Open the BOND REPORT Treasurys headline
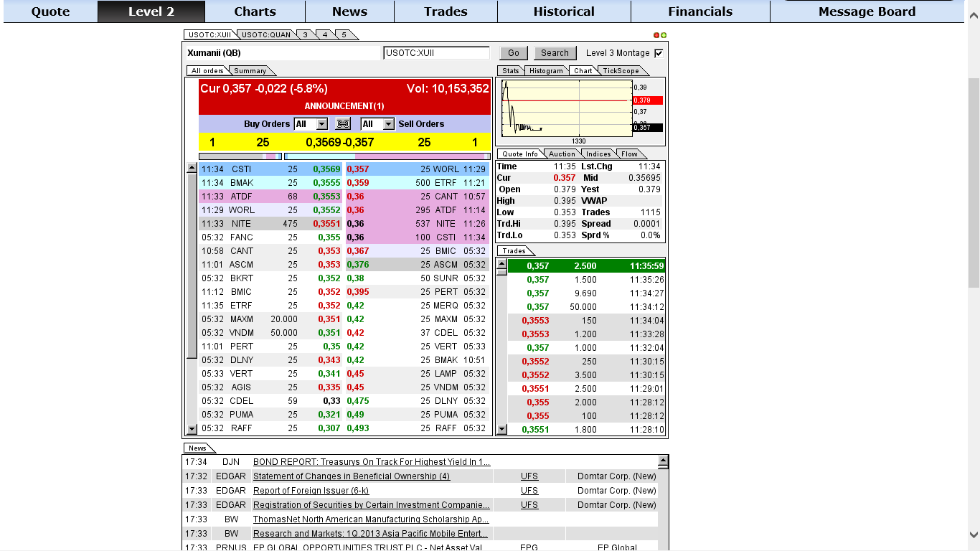 point(372,462)
